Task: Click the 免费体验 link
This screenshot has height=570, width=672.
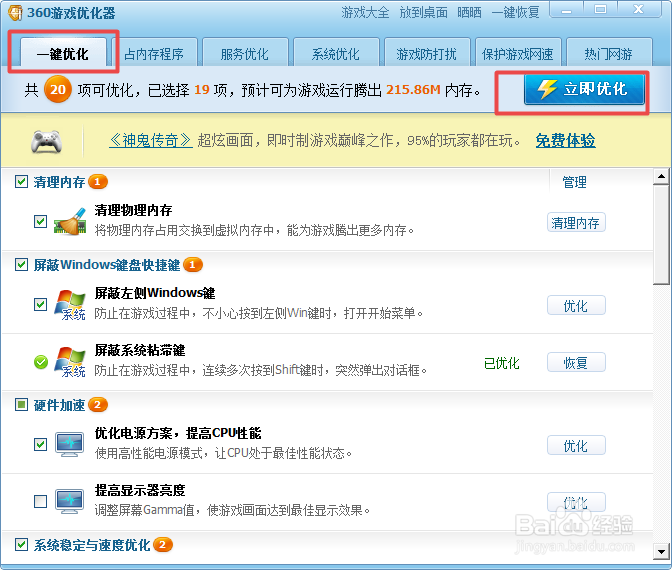Action: point(565,141)
